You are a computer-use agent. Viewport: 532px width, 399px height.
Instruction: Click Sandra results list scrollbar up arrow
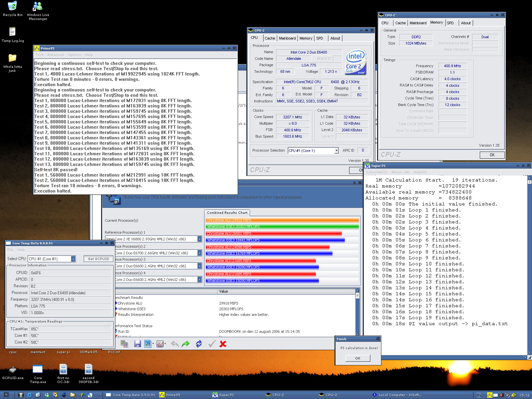(357, 290)
